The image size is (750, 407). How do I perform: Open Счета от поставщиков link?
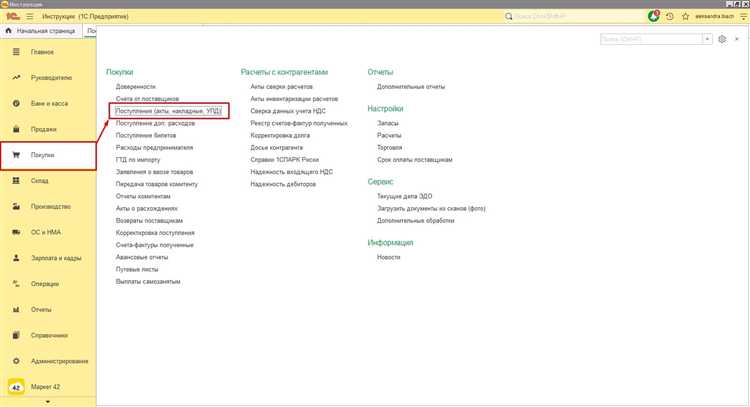coord(147,99)
